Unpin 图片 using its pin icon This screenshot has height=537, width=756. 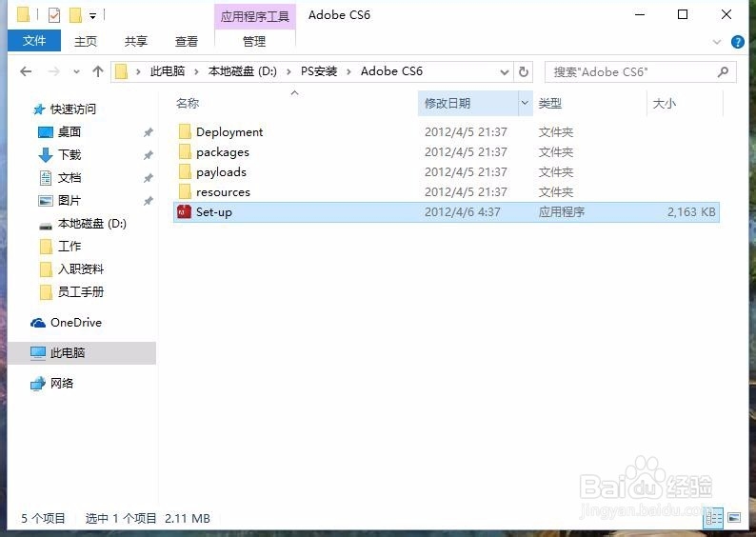pos(149,201)
